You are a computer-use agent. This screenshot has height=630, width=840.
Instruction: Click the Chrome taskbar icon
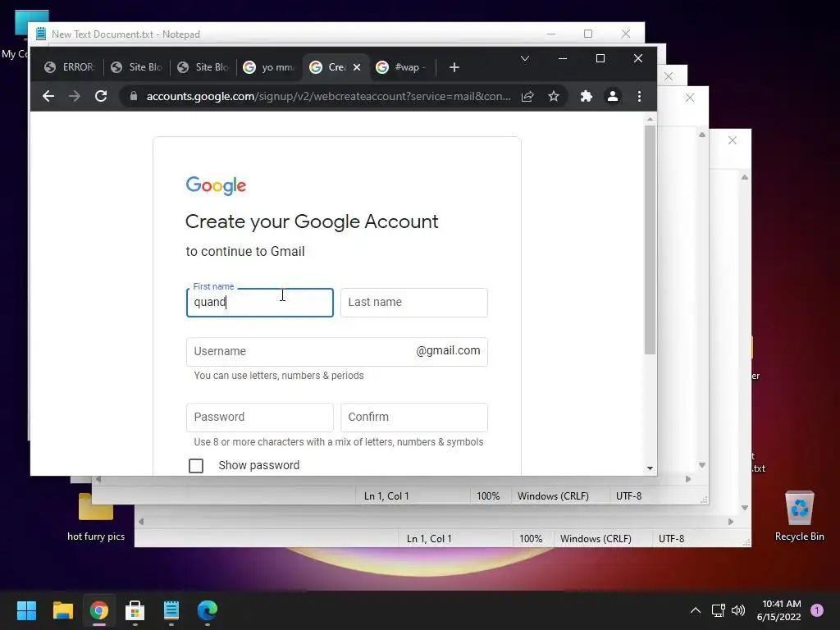point(99,610)
